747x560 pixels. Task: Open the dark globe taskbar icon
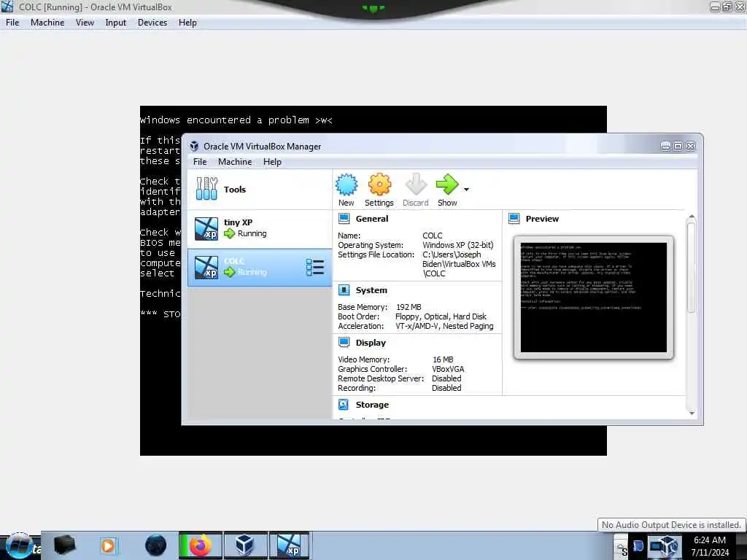[156, 545]
